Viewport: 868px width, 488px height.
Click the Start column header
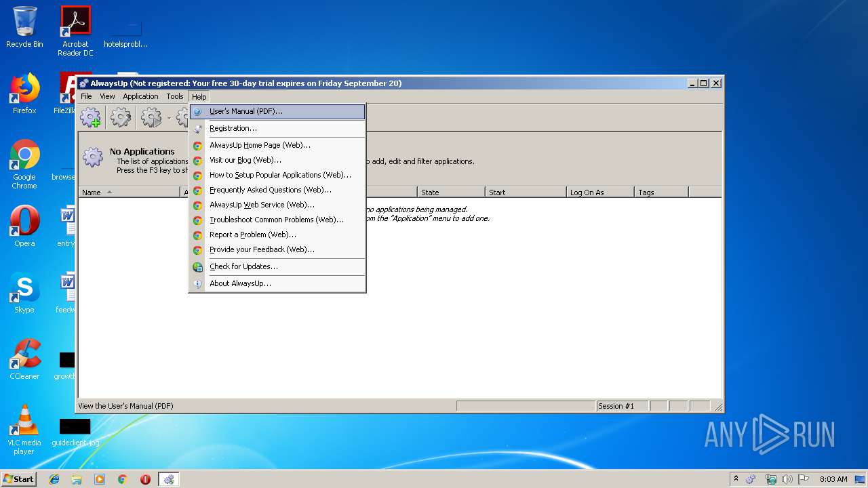pyautogui.click(x=526, y=192)
